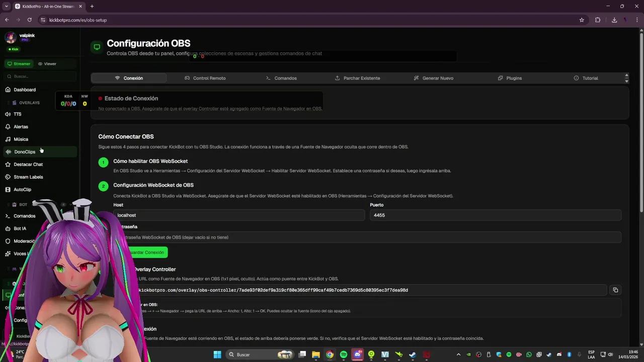Open Stream Labels page
Viewport: 644px width, 362px height.
coord(40,177)
